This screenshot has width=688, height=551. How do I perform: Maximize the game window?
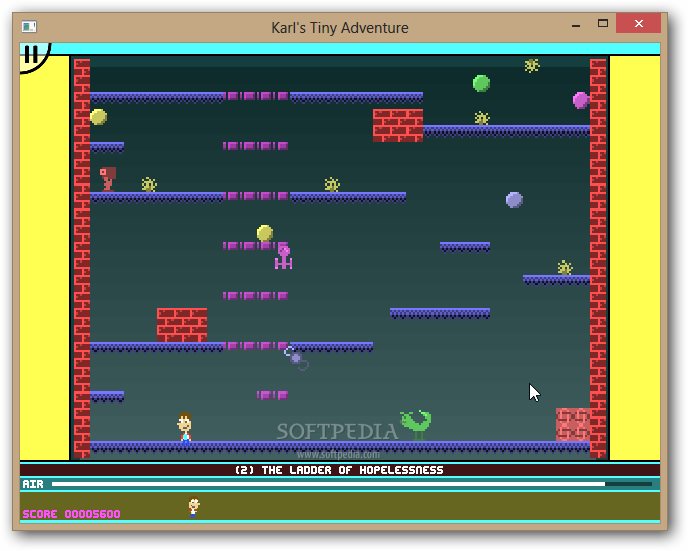coord(603,24)
